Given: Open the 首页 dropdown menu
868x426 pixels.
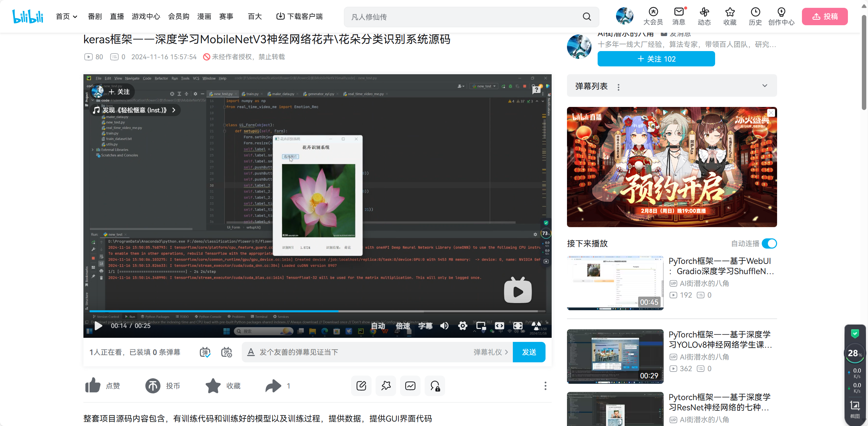Looking at the screenshot, I should [x=66, y=16].
